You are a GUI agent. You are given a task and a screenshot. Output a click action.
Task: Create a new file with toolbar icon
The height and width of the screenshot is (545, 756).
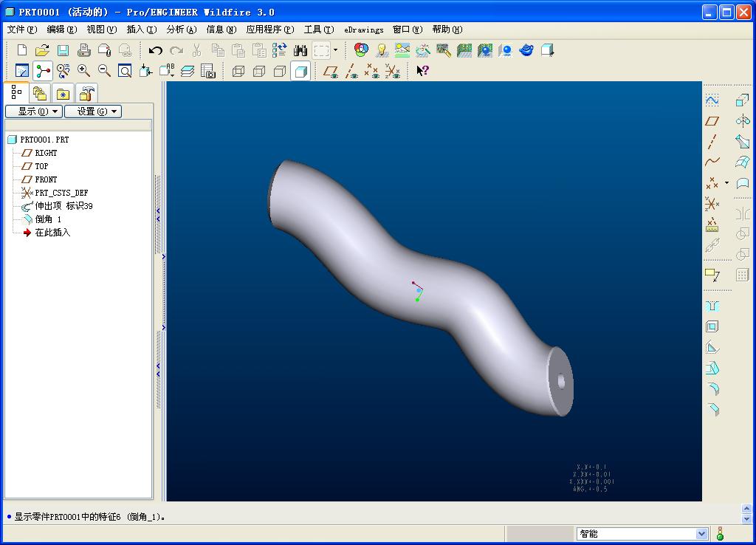22,50
